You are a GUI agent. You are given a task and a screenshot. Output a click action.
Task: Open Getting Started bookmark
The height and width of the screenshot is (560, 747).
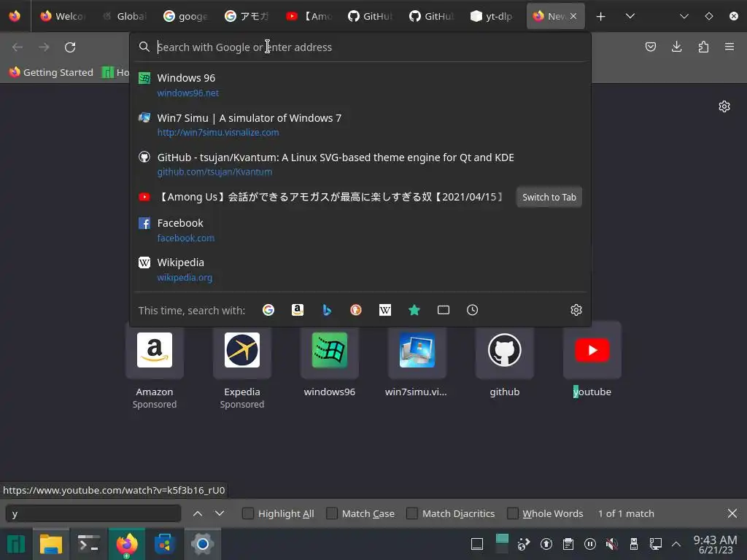point(51,72)
